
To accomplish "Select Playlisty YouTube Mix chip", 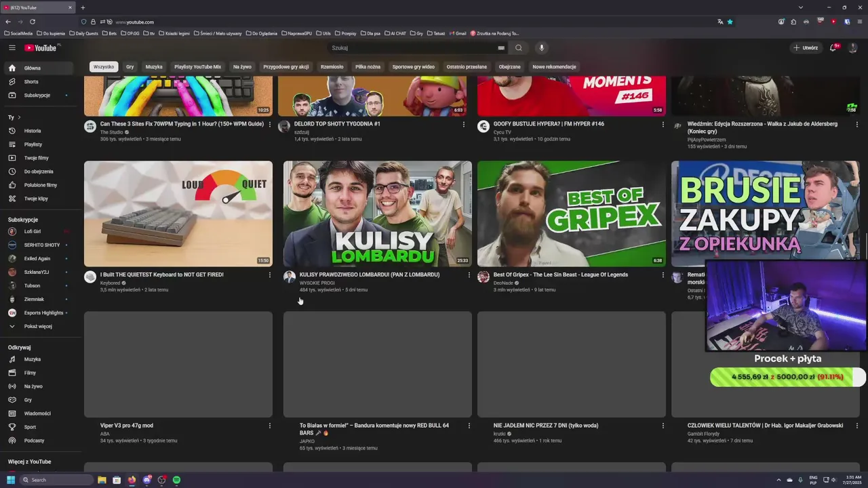I will click(197, 67).
